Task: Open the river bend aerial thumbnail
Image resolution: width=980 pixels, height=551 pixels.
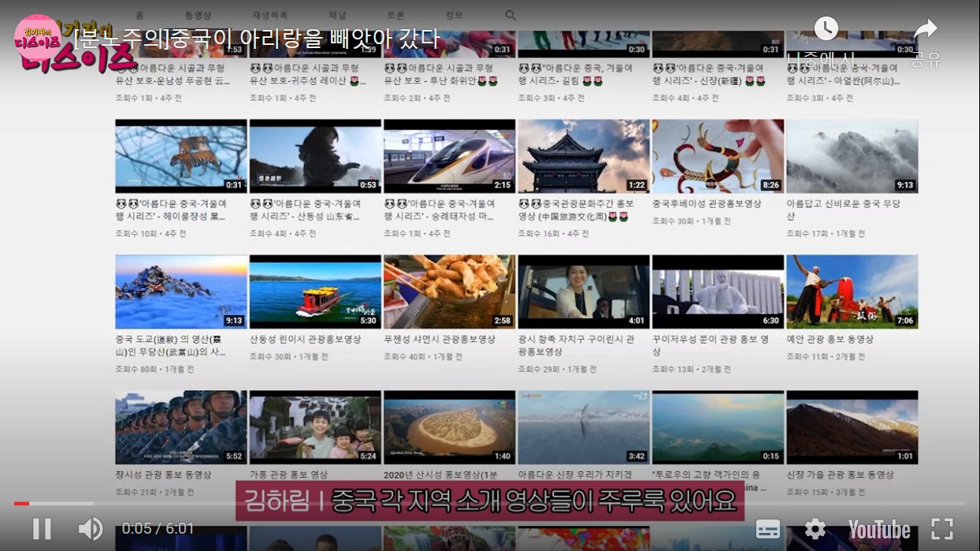Action: (449, 427)
